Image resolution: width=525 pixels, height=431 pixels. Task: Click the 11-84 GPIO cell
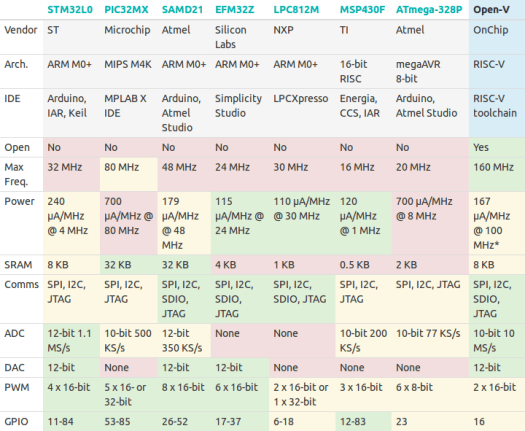point(71,421)
